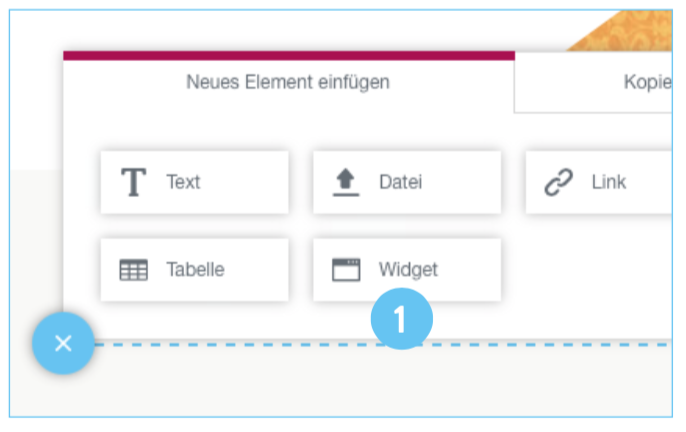The width and height of the screenshot is (686, 432).
Task: Pick the Widget label
Action: [408, 270]
